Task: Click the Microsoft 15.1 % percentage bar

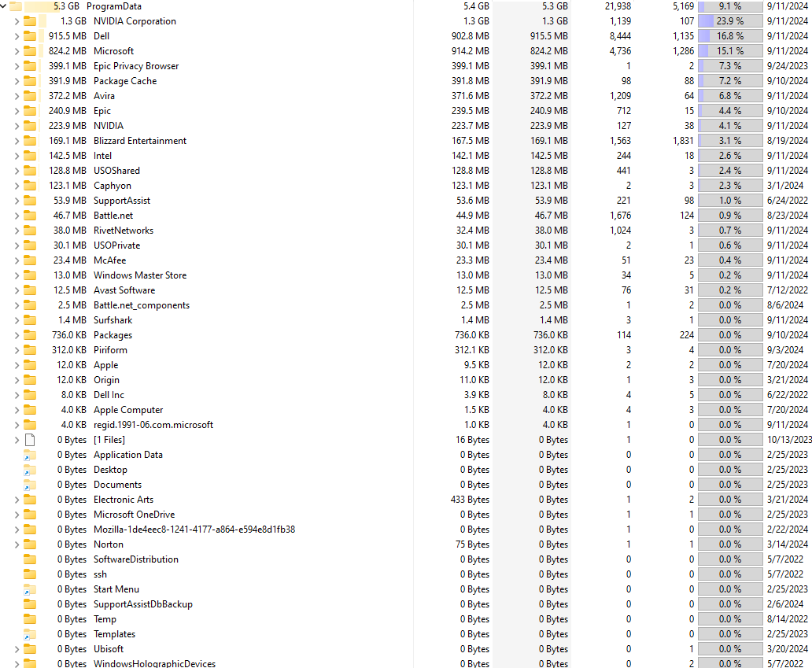Action: 730,51
